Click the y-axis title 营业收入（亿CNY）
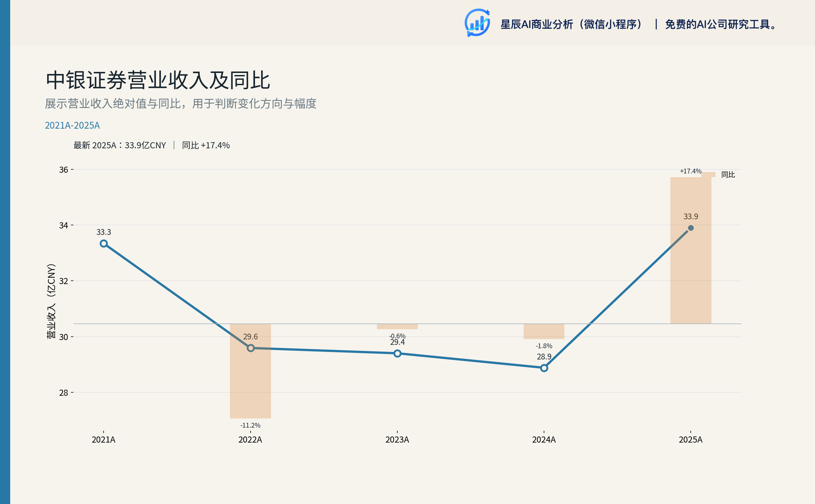This screenshot has width=815, height=504. point(51,301)
